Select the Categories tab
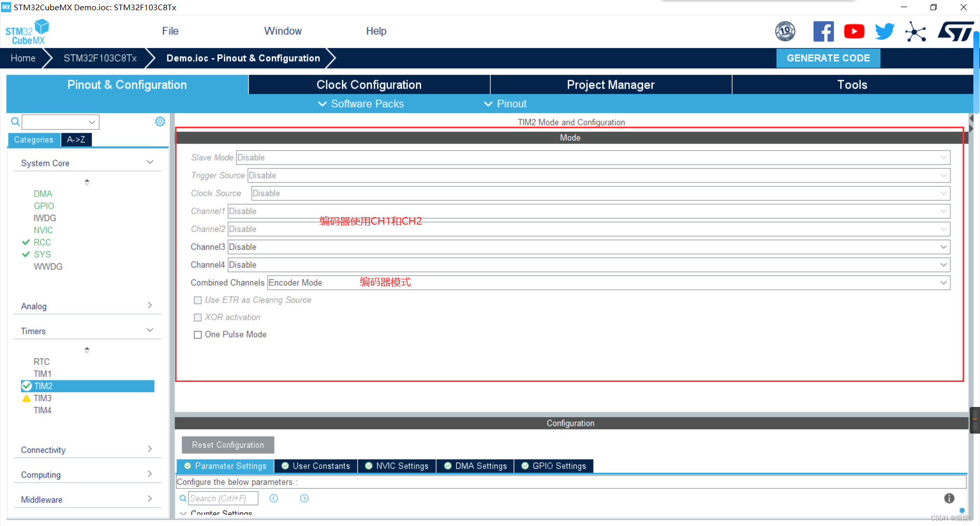 tap(34, 139)
